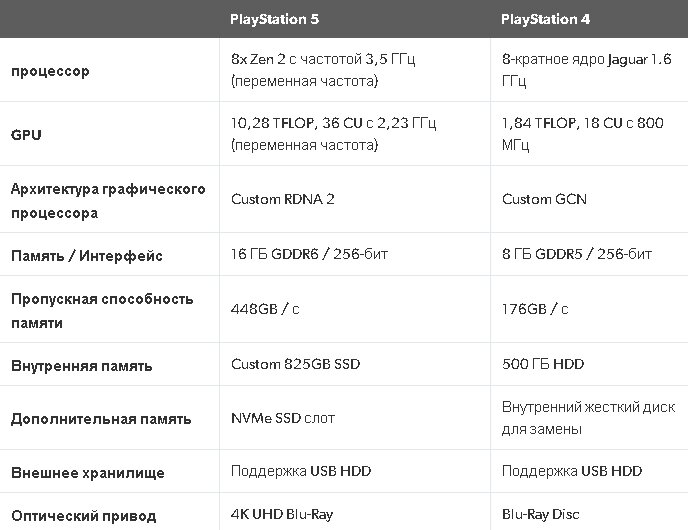Click the PlayStation 4 column header
The width and height of the screenshot is (688, 530).
pos(545,19)
